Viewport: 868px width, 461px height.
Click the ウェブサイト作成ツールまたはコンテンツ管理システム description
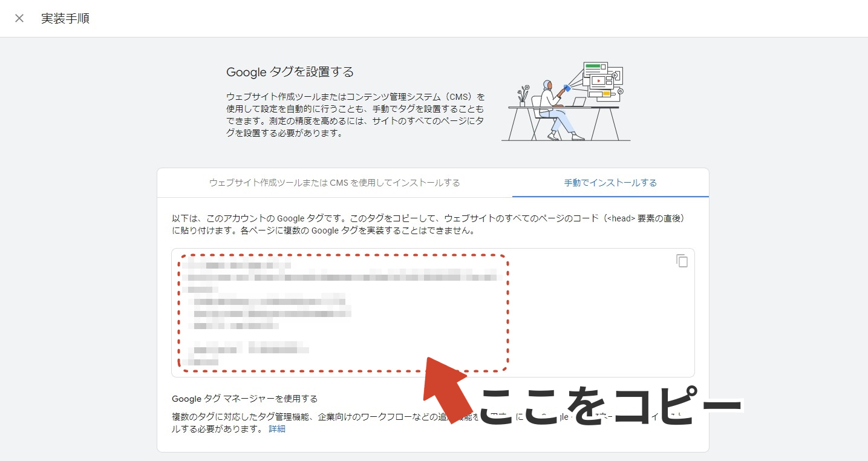pyautogui.click(x=356, y=115)
